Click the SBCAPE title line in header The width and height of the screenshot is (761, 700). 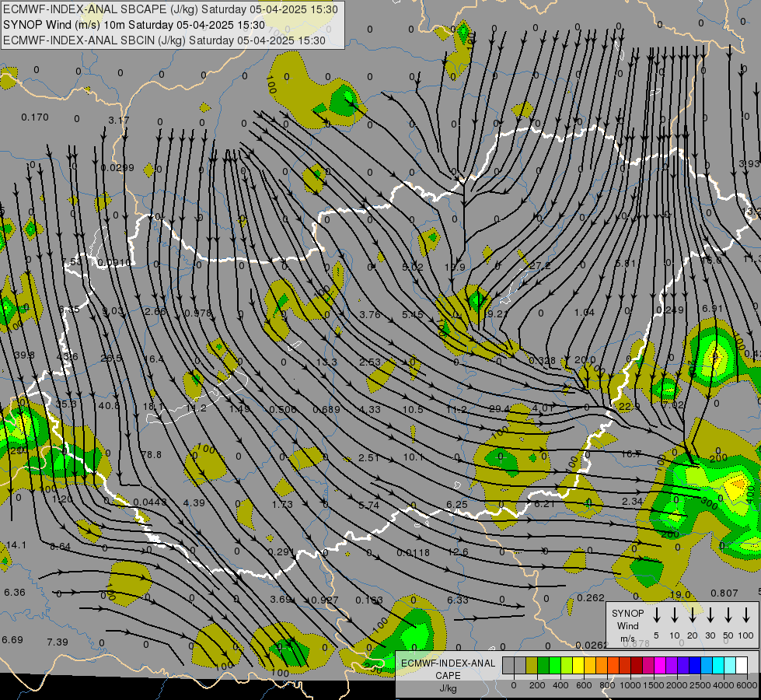tap(170, 9)
